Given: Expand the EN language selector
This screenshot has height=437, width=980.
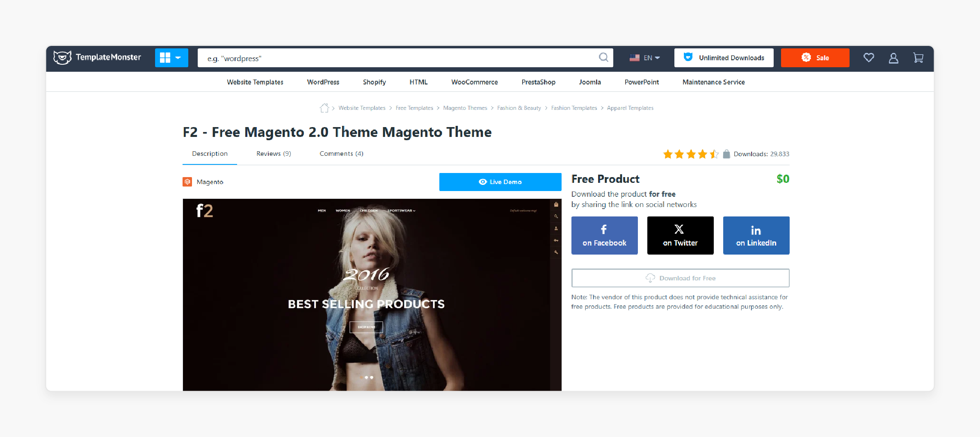Looking at the screenshot, I should [645, 58].
